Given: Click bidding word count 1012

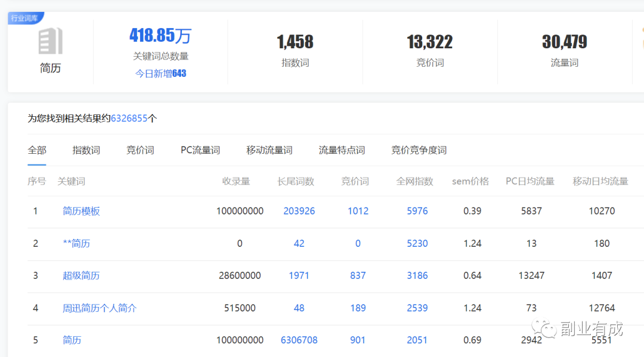Looking at the screenshot, I should (358, 211).
